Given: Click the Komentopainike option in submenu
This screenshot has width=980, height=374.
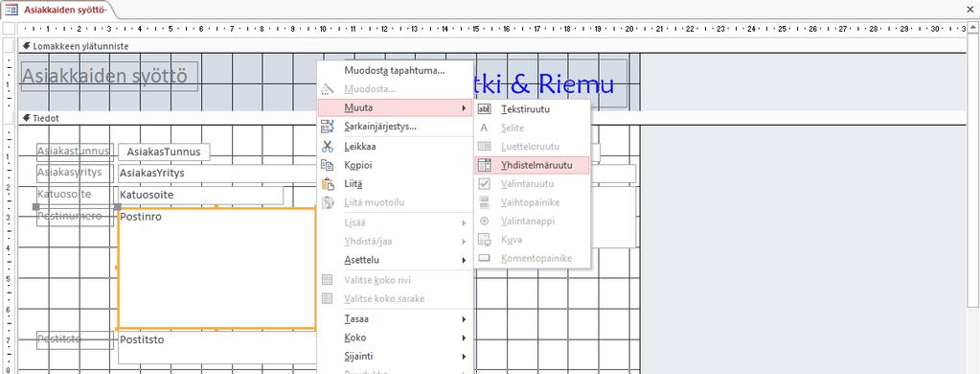Looking at the screenshot, I should [532, 258].
